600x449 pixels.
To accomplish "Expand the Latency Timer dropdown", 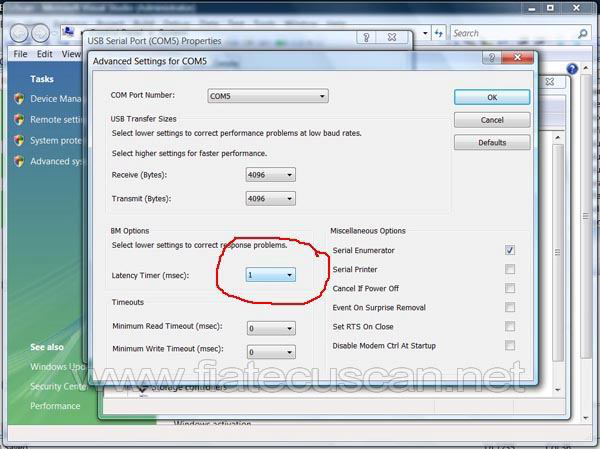I will [271, 274].
